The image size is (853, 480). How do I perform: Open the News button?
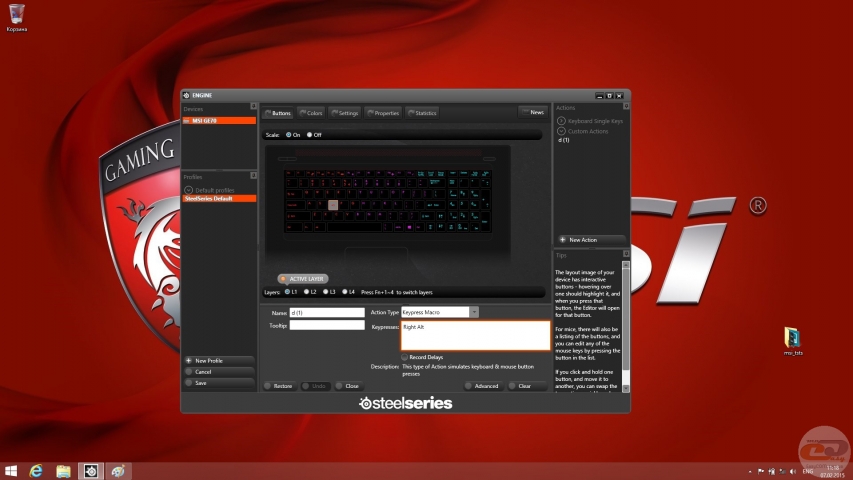533,112
